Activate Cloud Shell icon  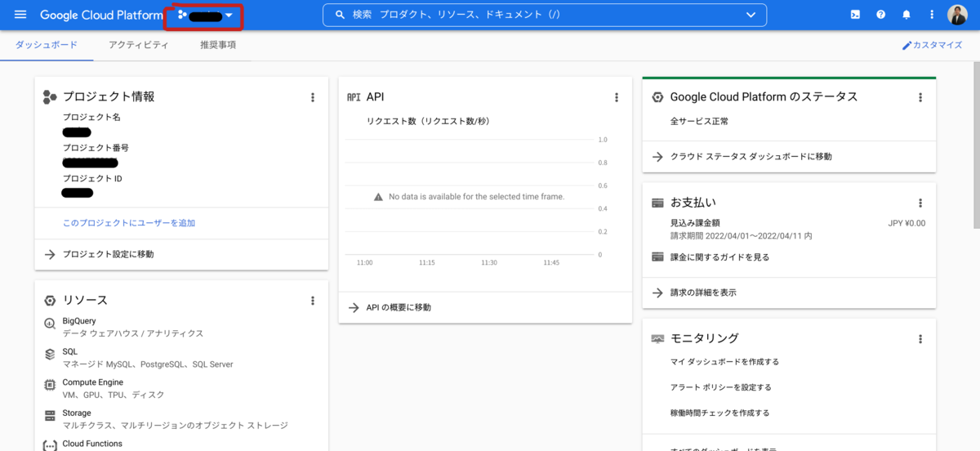[x=855, y=15]
